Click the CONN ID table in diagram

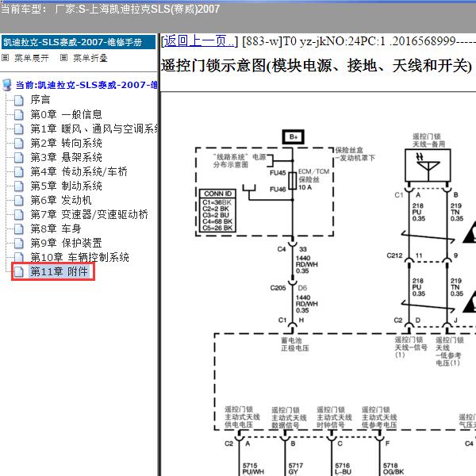[x=217, y=211]
